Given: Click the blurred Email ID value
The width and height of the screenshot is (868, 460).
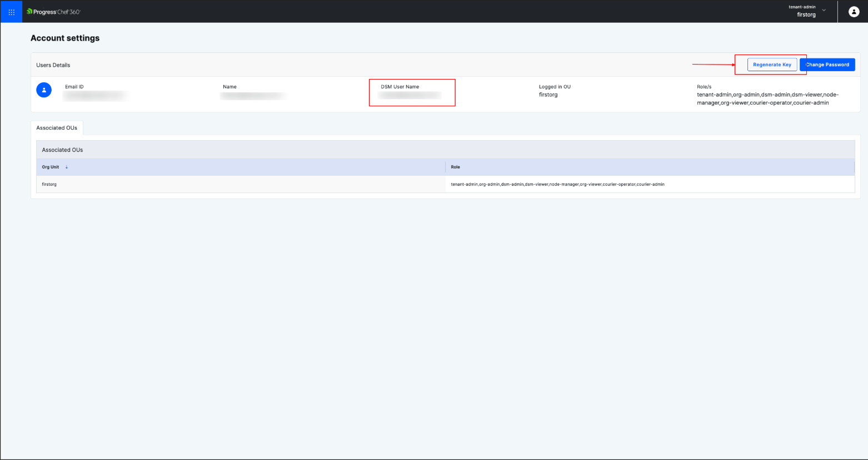Looking at the screenshot, I should point(94,96).
